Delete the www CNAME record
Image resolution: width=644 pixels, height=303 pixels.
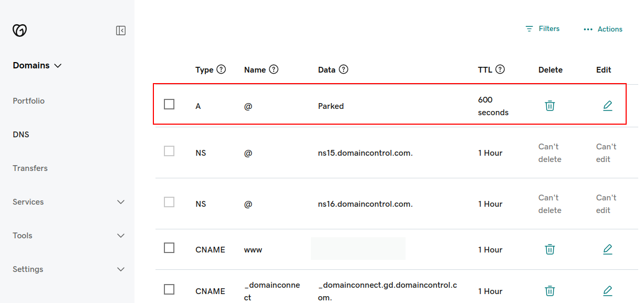tap(550, 249)
